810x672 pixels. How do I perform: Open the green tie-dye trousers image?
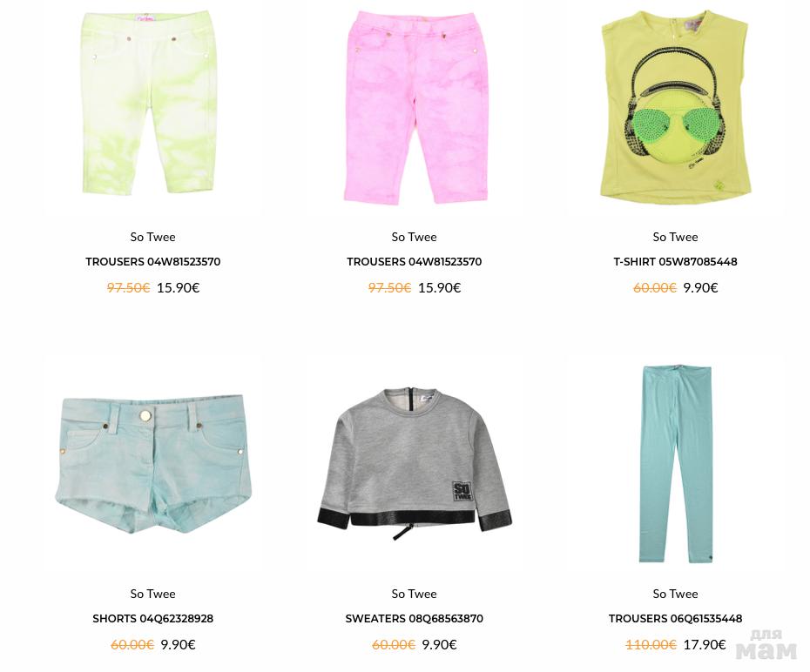coord(149,104)
